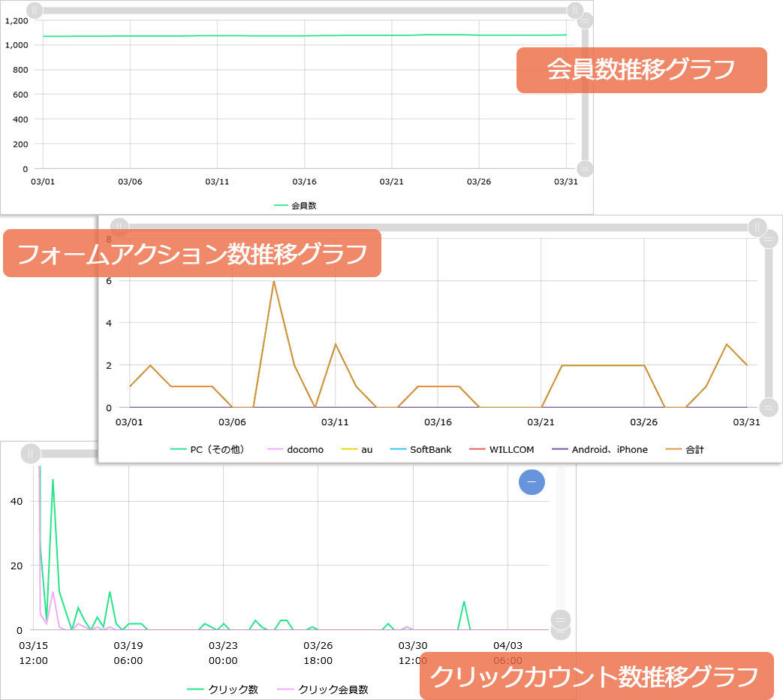Viewport: 783px width, 700px height.
Task: Click top vertical handle of form action chart
Action: click(769, 240)
